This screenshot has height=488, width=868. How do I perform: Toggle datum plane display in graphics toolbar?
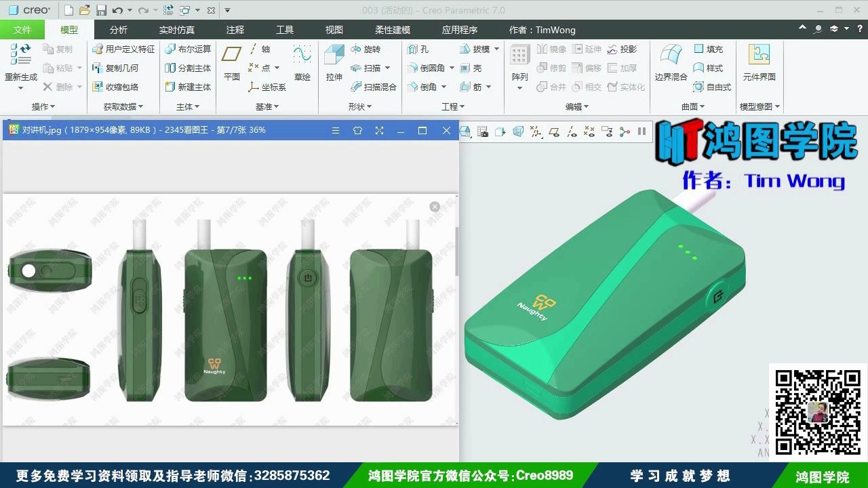(554, 132)
